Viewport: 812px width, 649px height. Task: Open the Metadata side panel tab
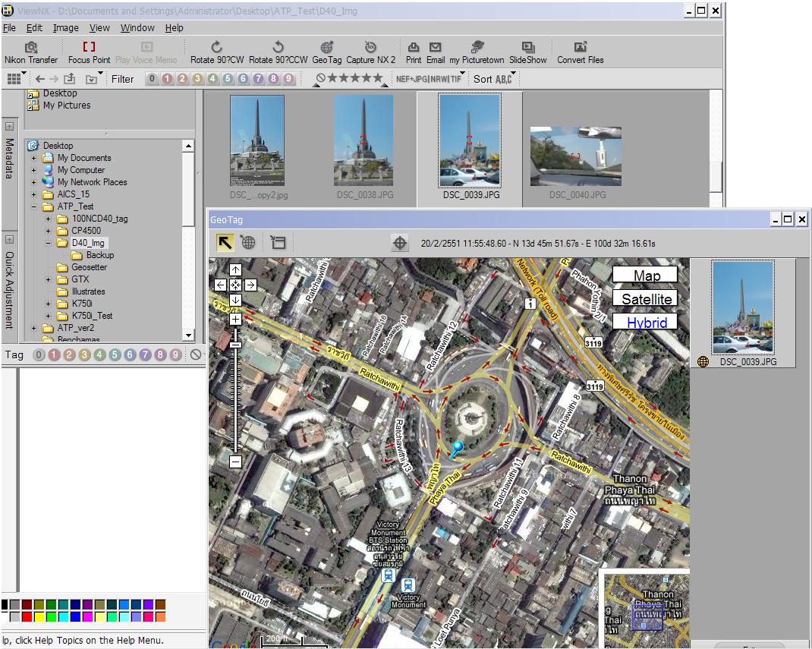[x=9, y=158]
